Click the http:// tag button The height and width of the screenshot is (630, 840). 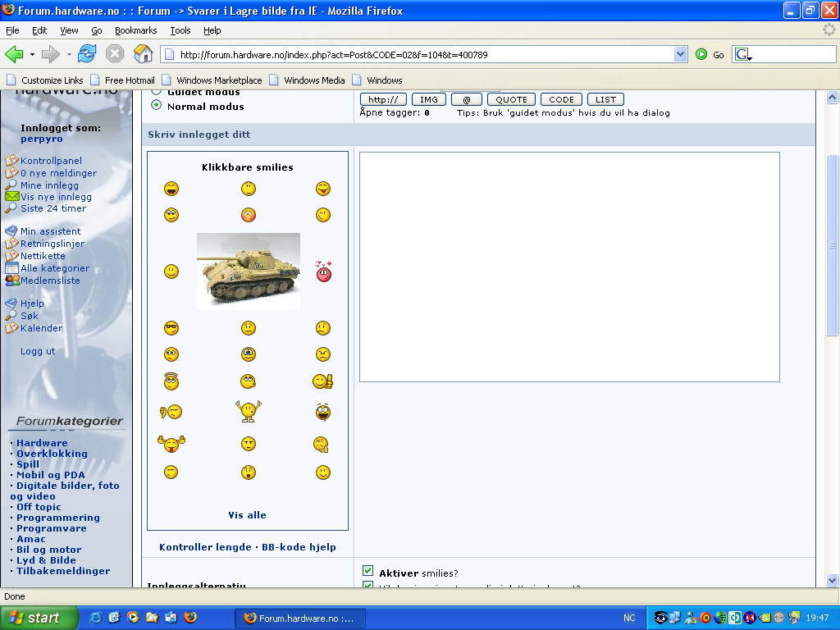click(x=383, y=99)
